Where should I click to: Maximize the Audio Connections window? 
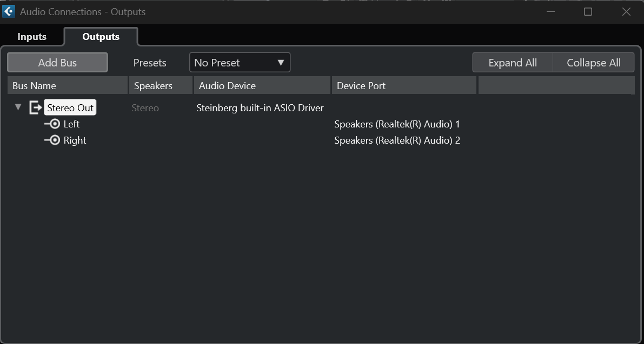588,12
